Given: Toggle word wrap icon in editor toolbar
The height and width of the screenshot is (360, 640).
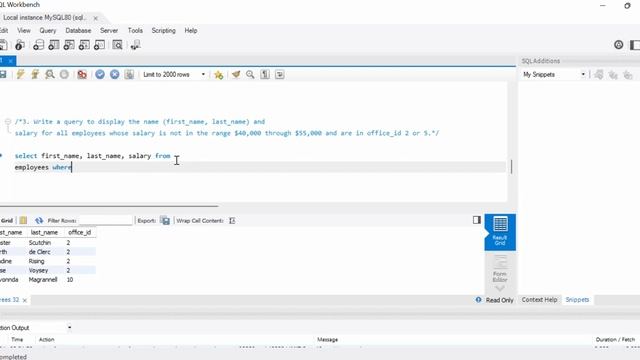Looking at the screenshot, I should 280,74.
